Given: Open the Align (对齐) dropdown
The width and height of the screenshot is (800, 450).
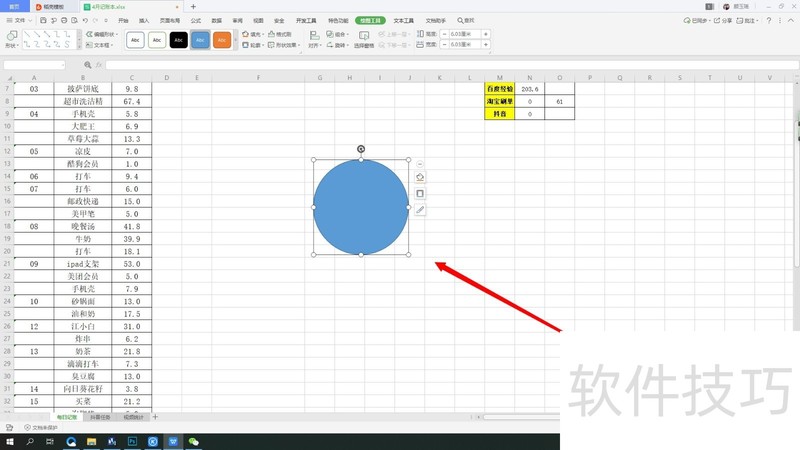Looking at the screenshot, I should (x=314, y=39).
